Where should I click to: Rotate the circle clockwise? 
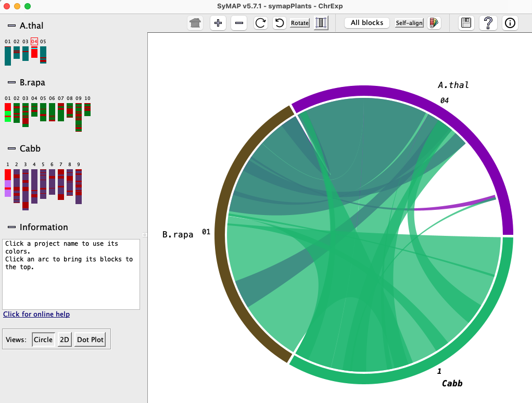(x=260, y=23)
